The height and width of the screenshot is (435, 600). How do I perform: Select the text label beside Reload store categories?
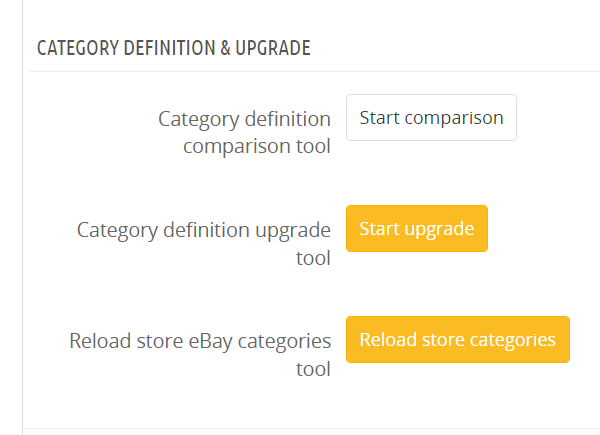pos(200,355)
